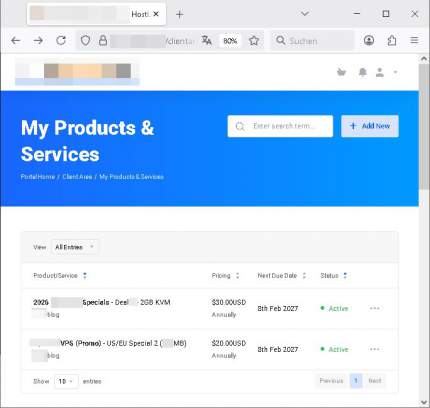Viewport: 430px width, 408px height.
Task: Open the user account dropdown
Action: click(386, 72)
